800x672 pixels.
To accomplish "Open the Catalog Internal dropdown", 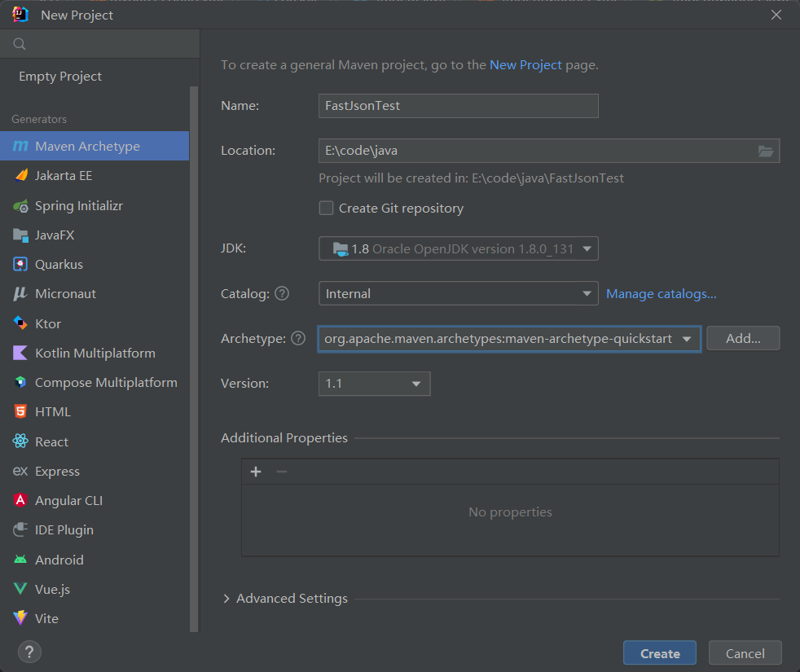I will coord(458,293).
